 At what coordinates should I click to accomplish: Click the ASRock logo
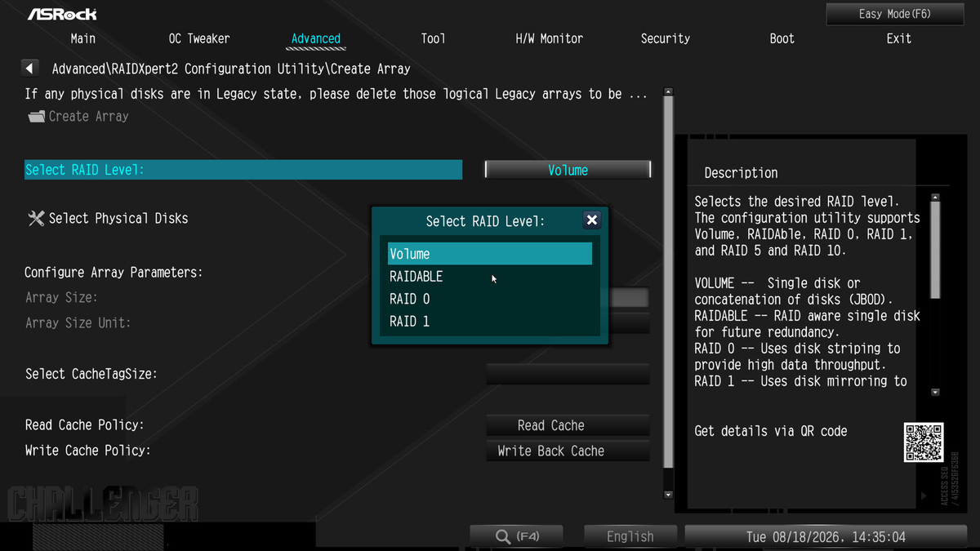click(x=62, y=14)
